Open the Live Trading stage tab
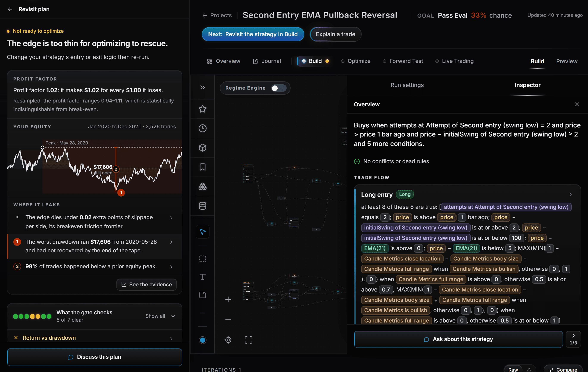The image size is (588, 372). [454, 61]
